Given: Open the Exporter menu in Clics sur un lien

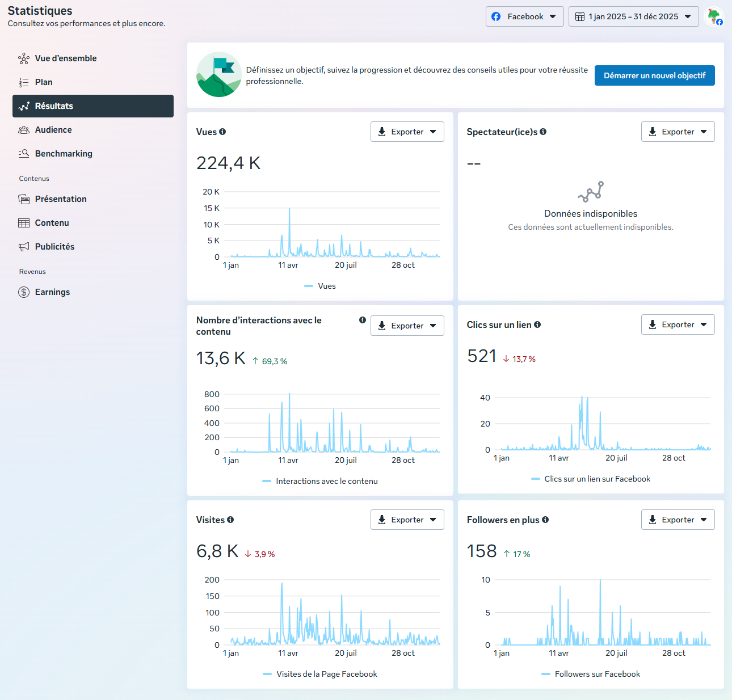Looking at the screenshot, I should tap(678, 324).
